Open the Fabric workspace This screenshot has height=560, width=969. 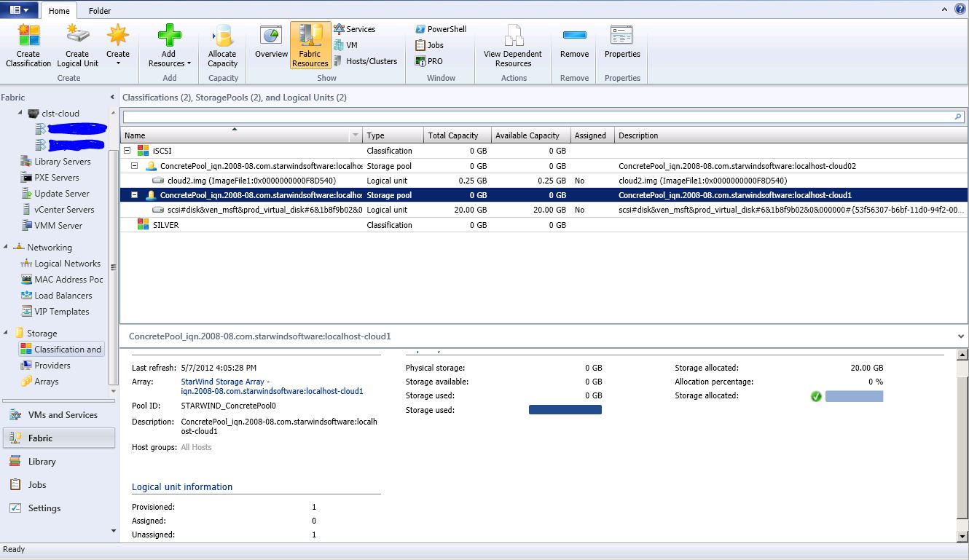coord(58,438)
